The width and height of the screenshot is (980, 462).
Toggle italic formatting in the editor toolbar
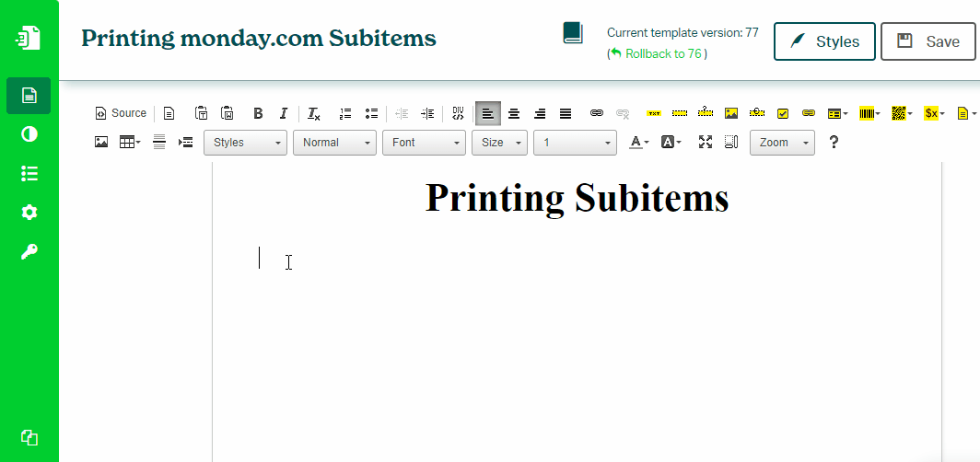coord(284,113)
